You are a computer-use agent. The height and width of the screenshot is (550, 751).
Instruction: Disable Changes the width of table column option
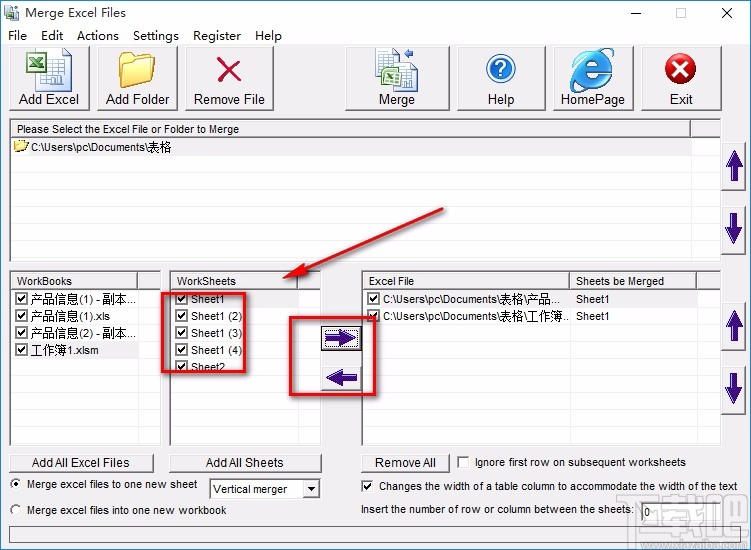[x=367, y=486]
